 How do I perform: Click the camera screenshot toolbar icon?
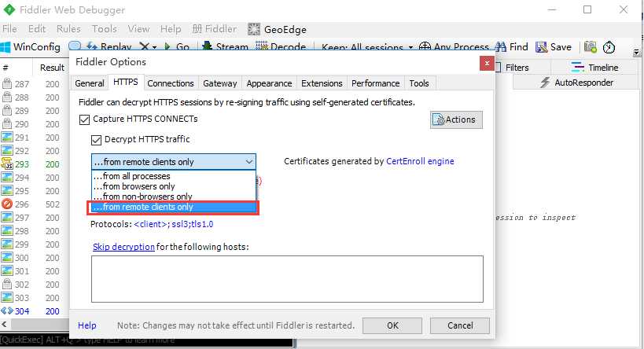coord(591,47)
